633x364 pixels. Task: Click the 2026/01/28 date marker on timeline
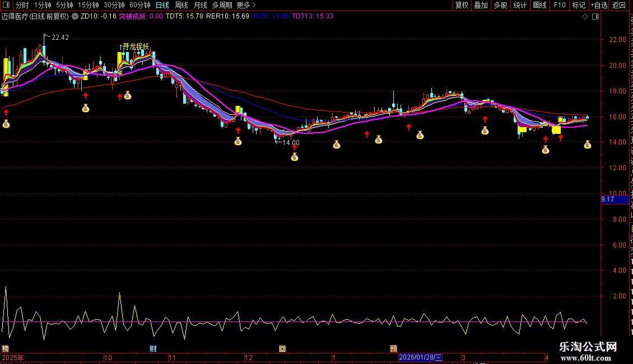point(420,357)
